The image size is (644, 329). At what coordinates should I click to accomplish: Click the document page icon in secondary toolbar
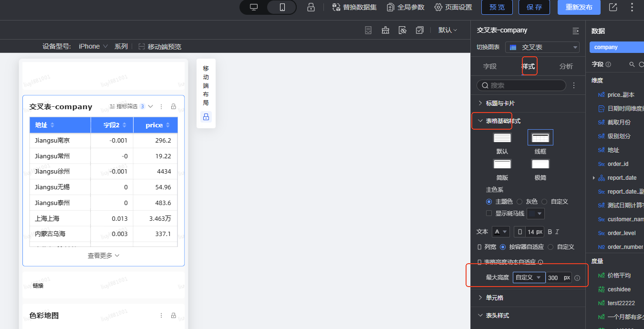tap(368, 30)
